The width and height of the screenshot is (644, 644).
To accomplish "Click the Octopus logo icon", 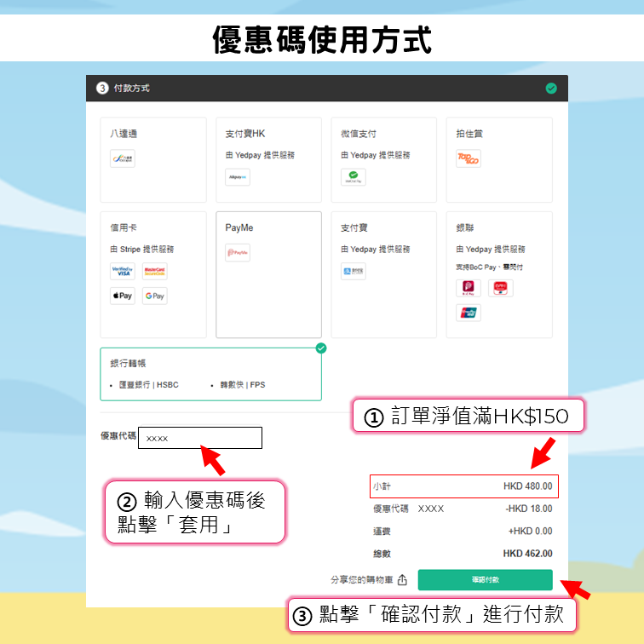I will click(x=123, y=158).
